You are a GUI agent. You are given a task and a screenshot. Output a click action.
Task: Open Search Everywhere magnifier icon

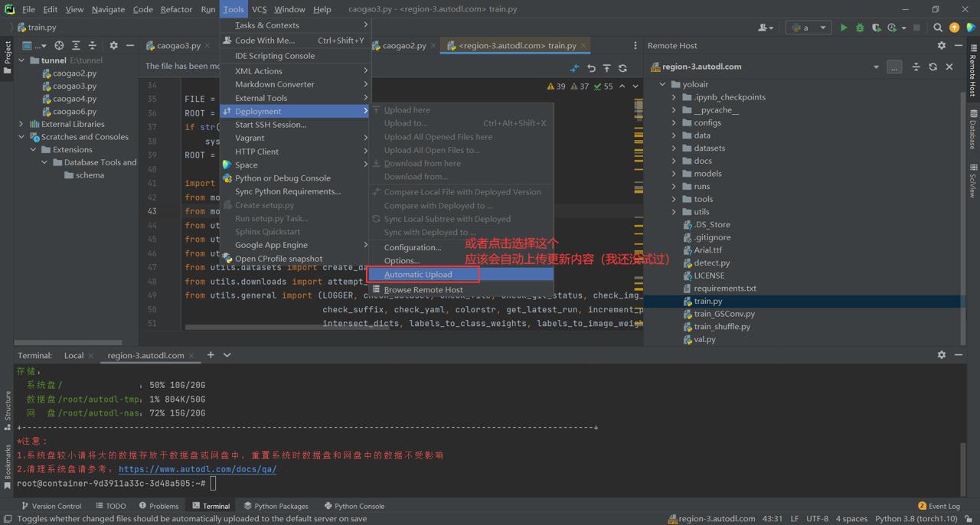(938, 28)
